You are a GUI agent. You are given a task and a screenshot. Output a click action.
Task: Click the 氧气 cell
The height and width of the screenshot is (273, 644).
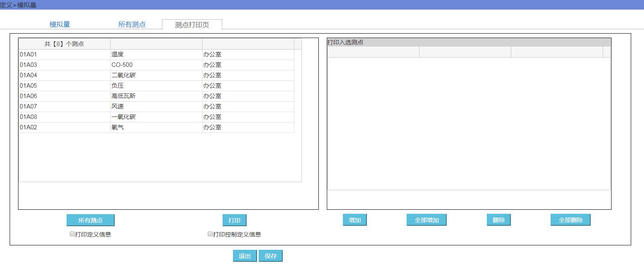point(156,127)
